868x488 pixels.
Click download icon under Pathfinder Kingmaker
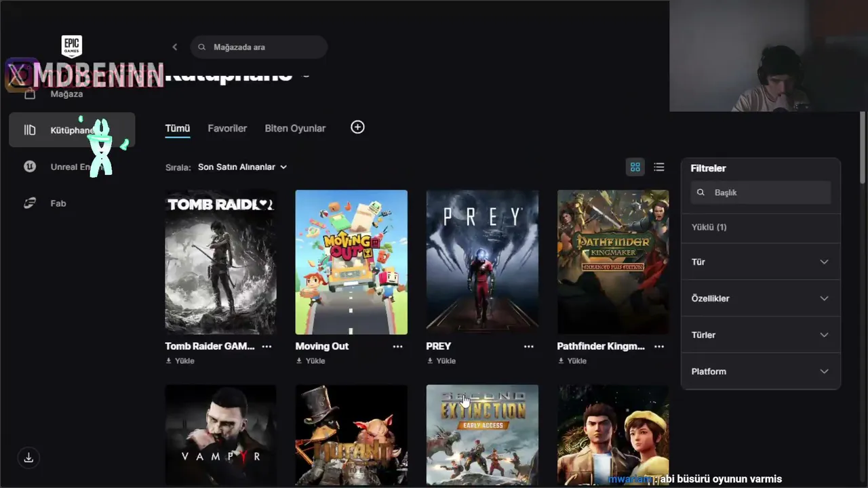(x=561, y=361)
